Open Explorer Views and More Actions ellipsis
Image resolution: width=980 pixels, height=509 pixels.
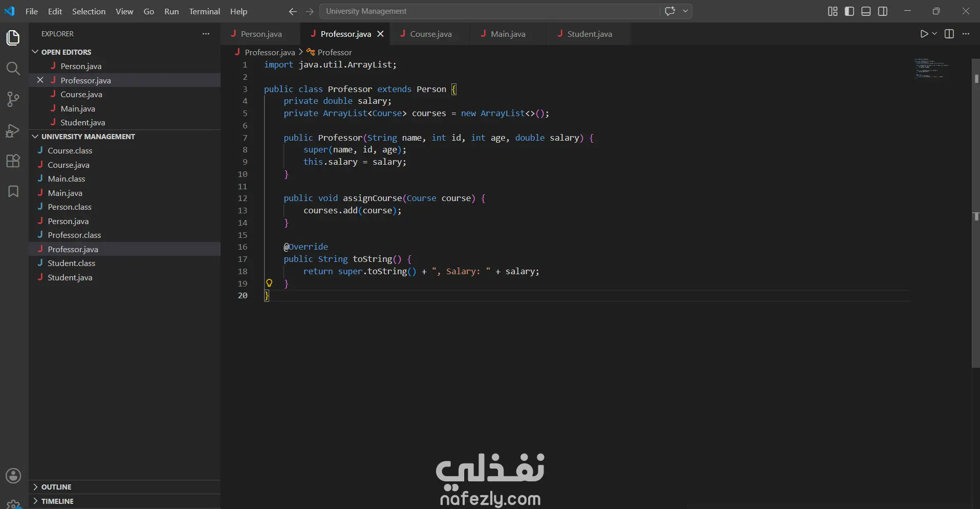pyautogui.click(x=206, y=34)
